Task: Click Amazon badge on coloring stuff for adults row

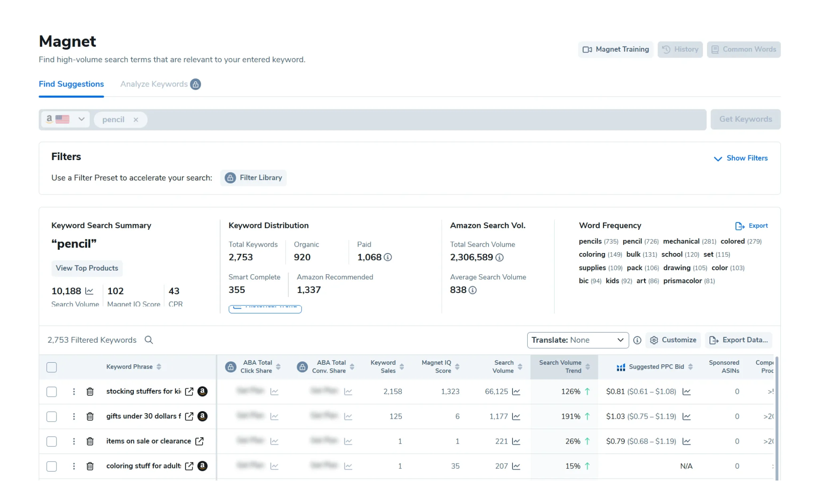Action: point(203,466)
